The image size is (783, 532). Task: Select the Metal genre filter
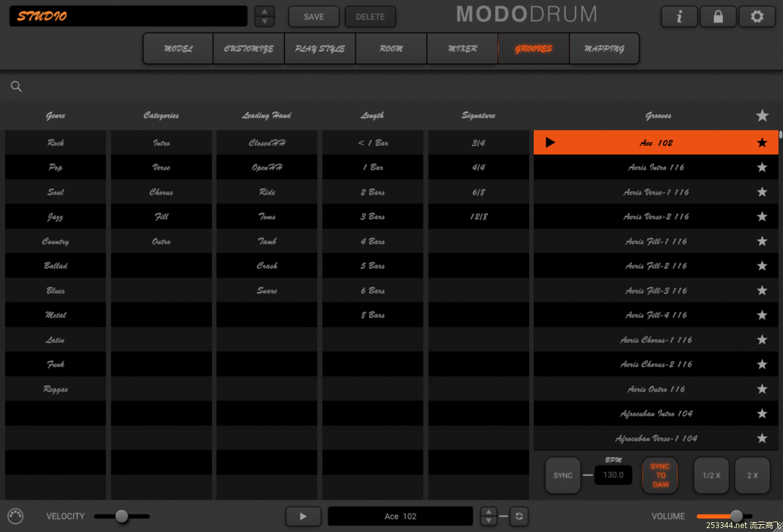[x=55, y=315]
